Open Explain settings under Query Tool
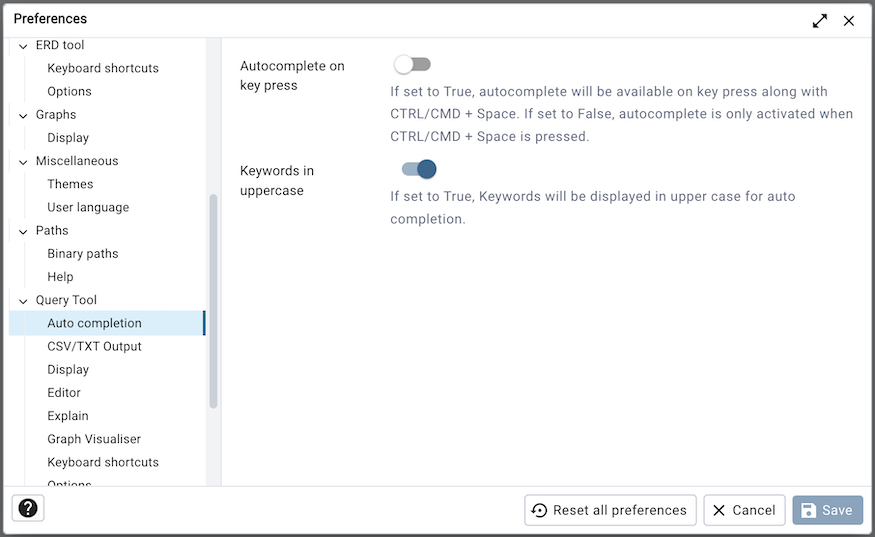 point(68,416)
